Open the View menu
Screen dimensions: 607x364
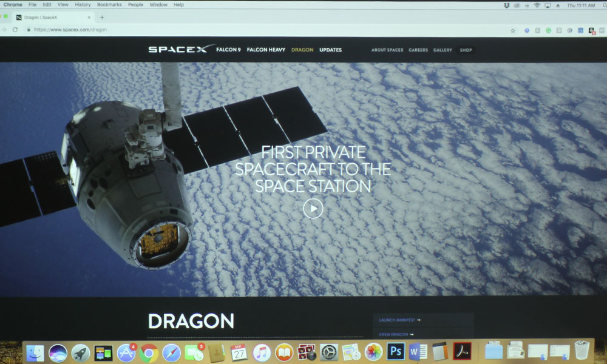tap(63, 5)
